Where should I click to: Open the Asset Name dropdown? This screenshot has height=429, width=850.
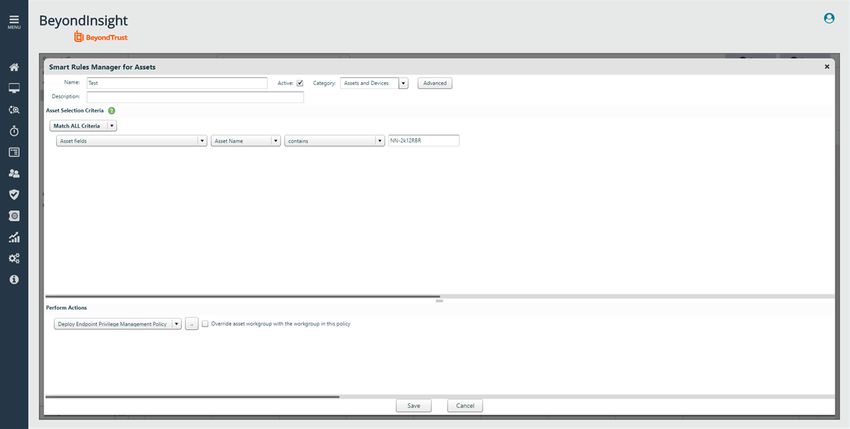[246, 141]
